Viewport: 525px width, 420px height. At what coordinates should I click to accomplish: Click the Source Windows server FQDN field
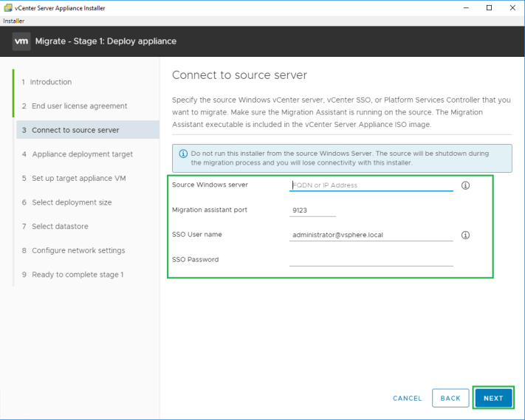(371, 185)
